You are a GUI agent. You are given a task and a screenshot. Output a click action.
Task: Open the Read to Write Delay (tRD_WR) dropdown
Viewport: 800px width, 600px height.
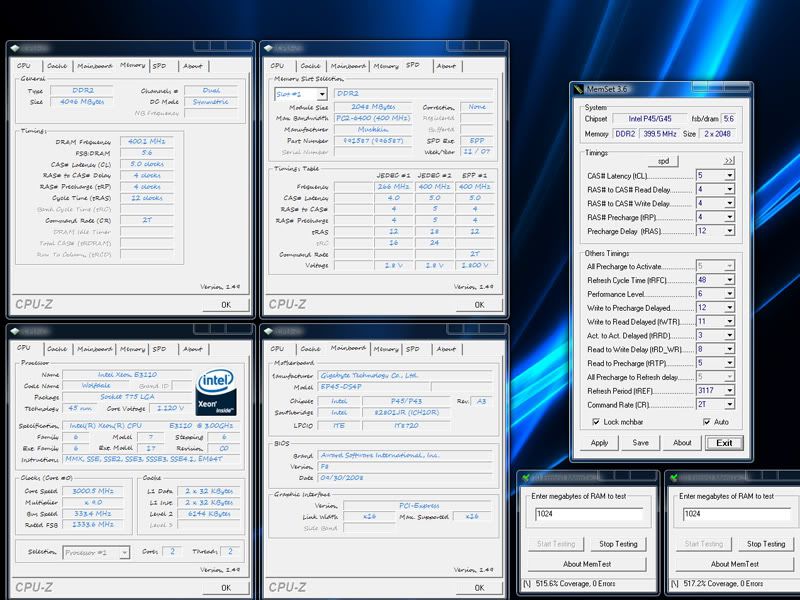[730, 349]
